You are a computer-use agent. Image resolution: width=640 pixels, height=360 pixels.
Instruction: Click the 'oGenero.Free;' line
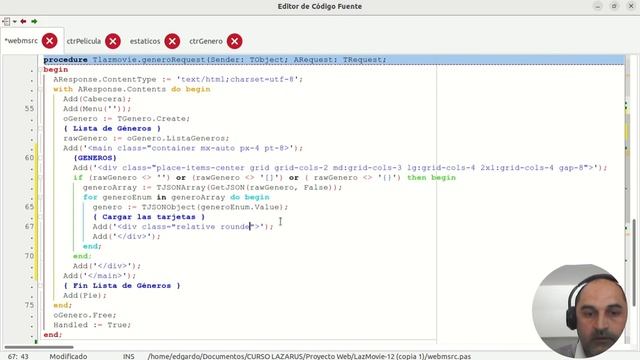click(85, 315)
